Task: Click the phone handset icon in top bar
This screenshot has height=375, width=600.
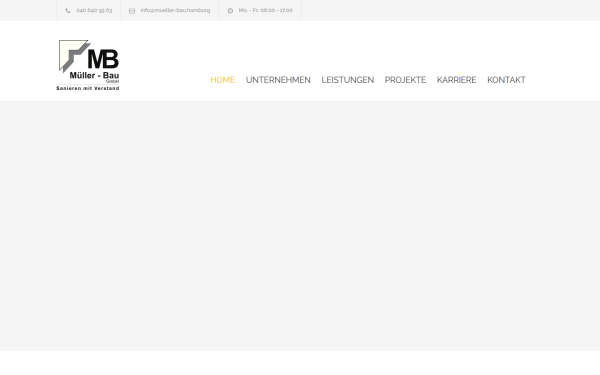Action: click(x=68, y=11)
